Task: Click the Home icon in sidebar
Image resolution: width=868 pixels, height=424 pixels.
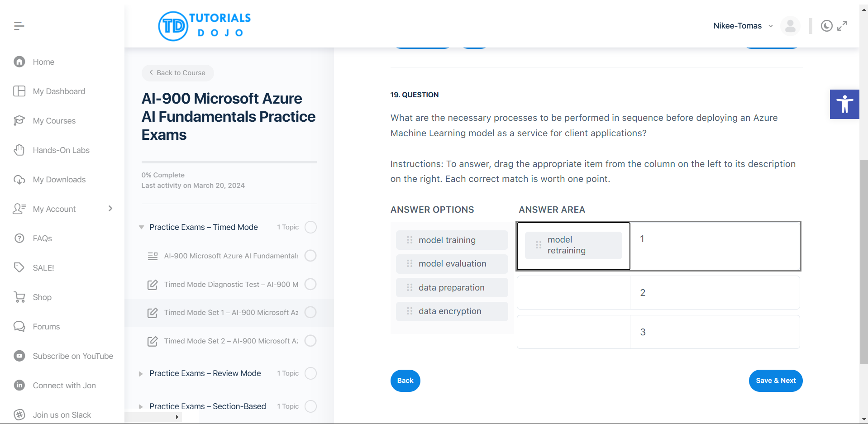Action: 19,62
